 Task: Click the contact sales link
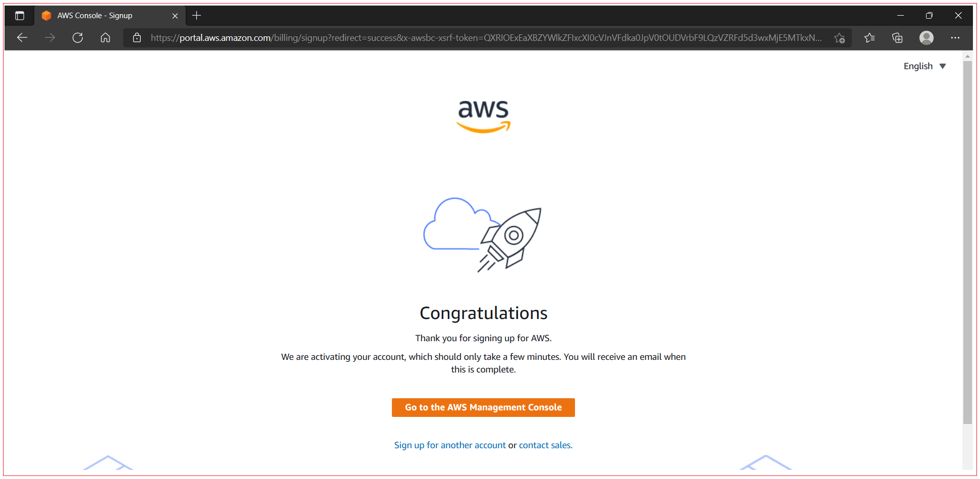[x=545, y=445]
